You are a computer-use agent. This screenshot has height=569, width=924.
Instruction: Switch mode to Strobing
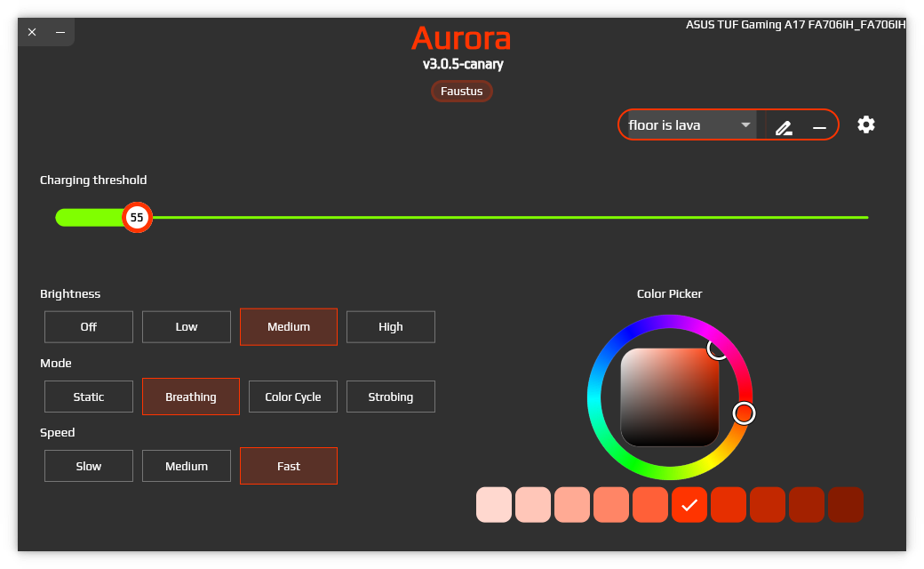[x=391, y=397]
